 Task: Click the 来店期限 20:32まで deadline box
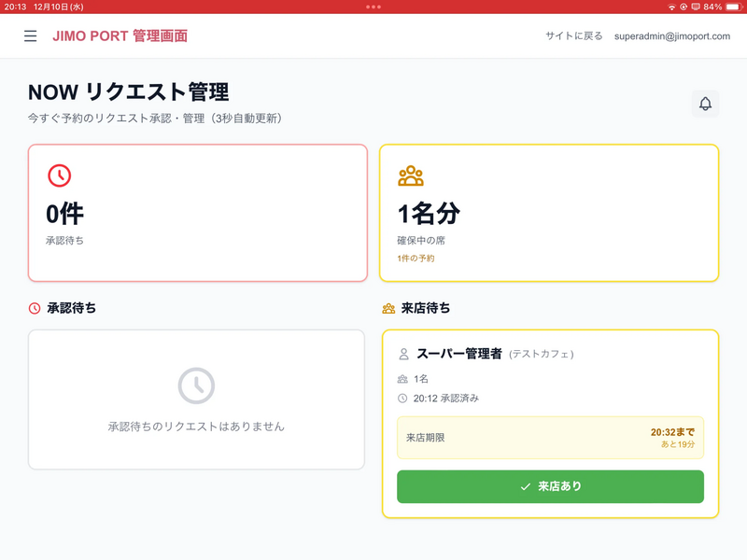click(x=550, y=438)
